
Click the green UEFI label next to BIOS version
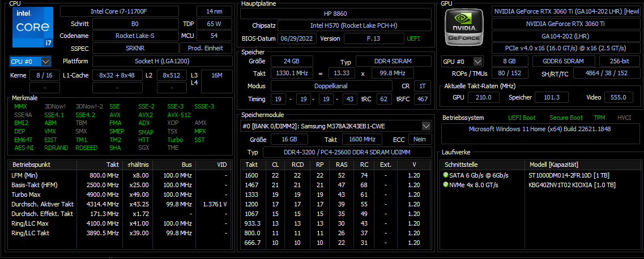coord(413,38)
